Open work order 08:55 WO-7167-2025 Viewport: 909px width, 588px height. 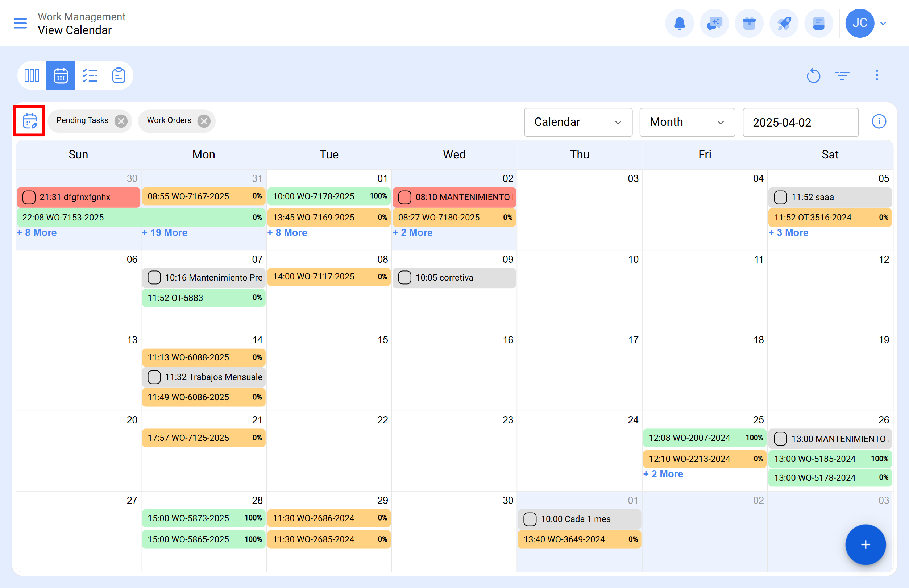[x=203, y=196]
